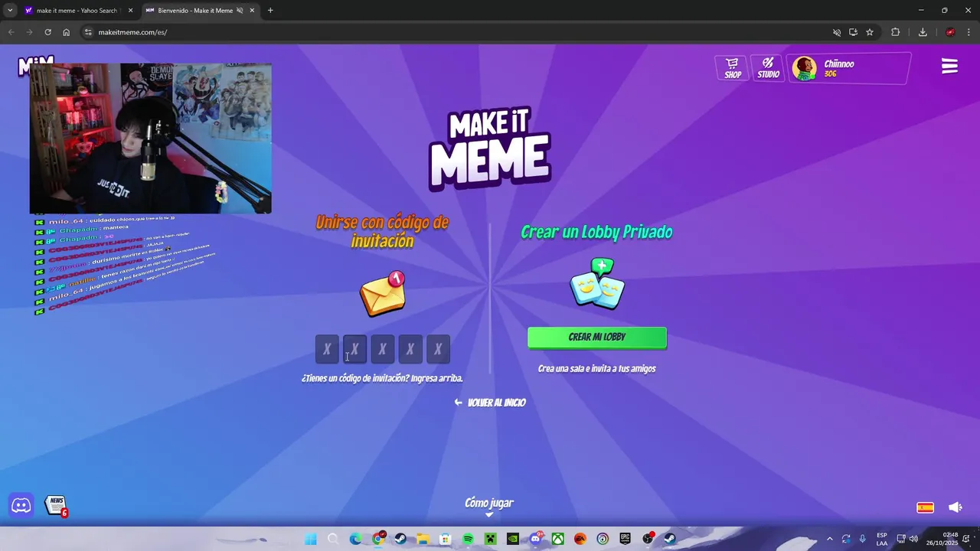Open the browser profile avatar
This screenshot has height=551, width=980.
click(950, 32)
